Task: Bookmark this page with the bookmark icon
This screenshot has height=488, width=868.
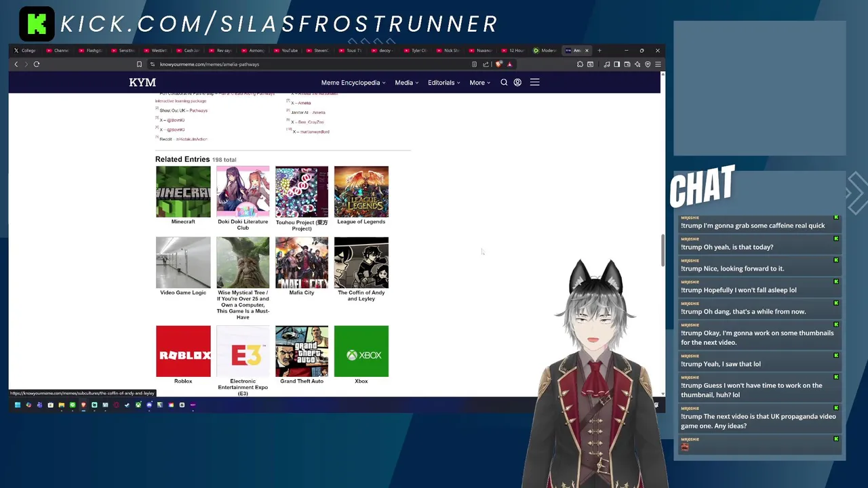Action: [139, 64]
